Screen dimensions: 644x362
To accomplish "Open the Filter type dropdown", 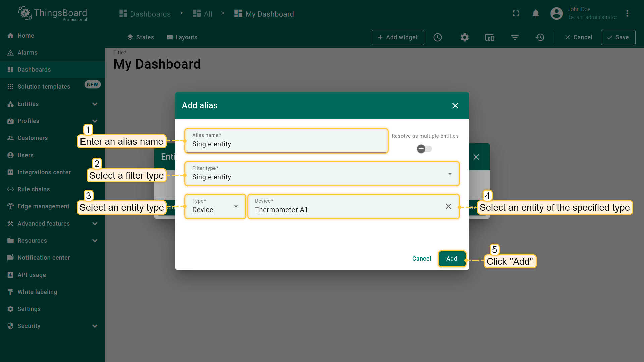I will pos(321,174).
